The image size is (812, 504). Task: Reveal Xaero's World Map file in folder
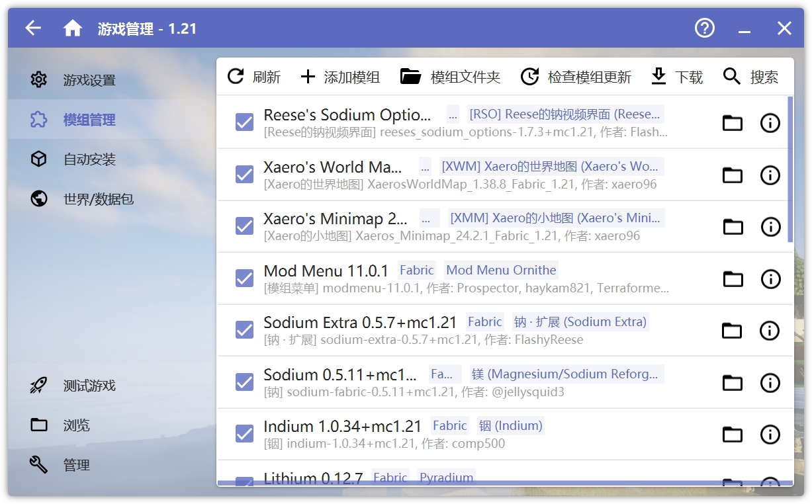pyautogui.click(x=732, y=175)
